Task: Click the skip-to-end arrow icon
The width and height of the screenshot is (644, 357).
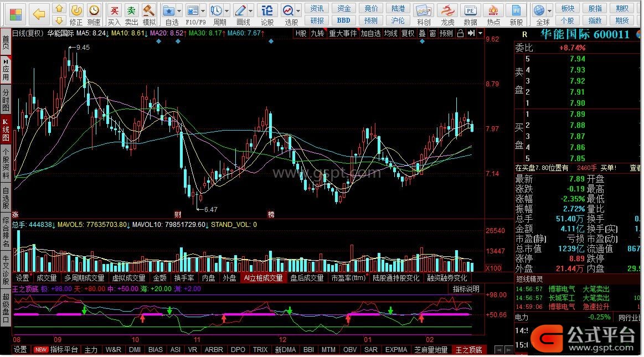Action: pyautogui.click(x=471, y=33)
